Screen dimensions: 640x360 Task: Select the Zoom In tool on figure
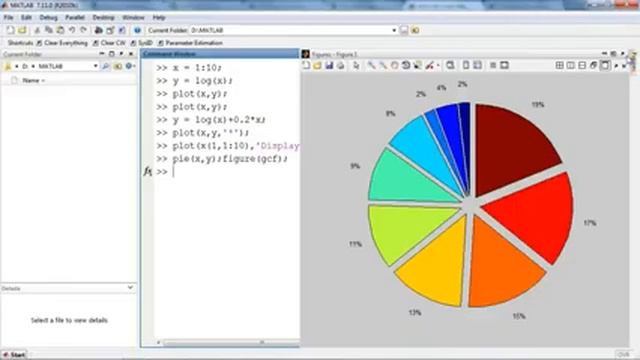click(371, 65)
